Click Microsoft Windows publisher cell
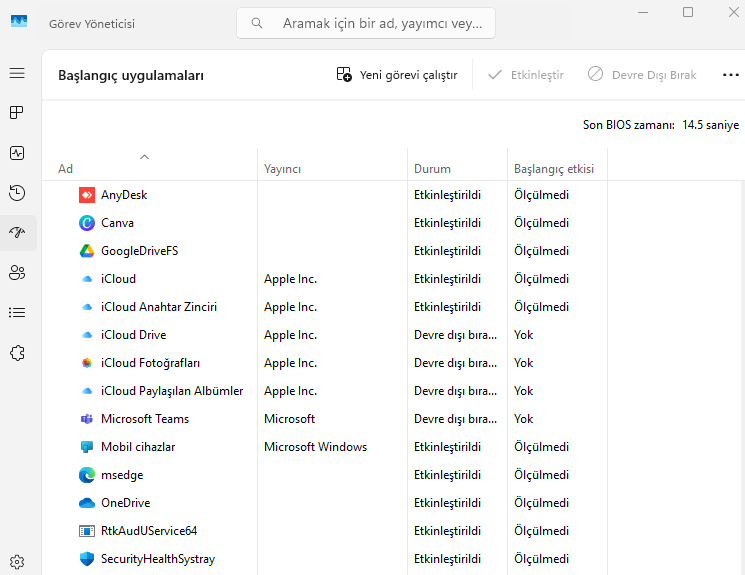The height and width of the screenshot is (575, 745). (315, 447)
